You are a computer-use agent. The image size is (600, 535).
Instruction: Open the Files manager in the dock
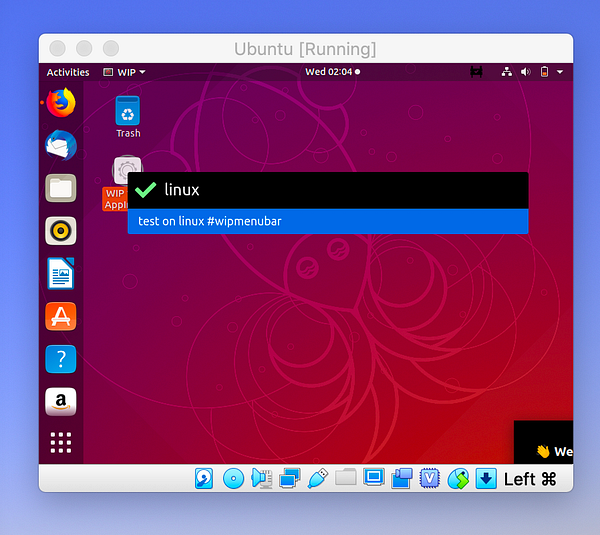click(x=61, y=188)
